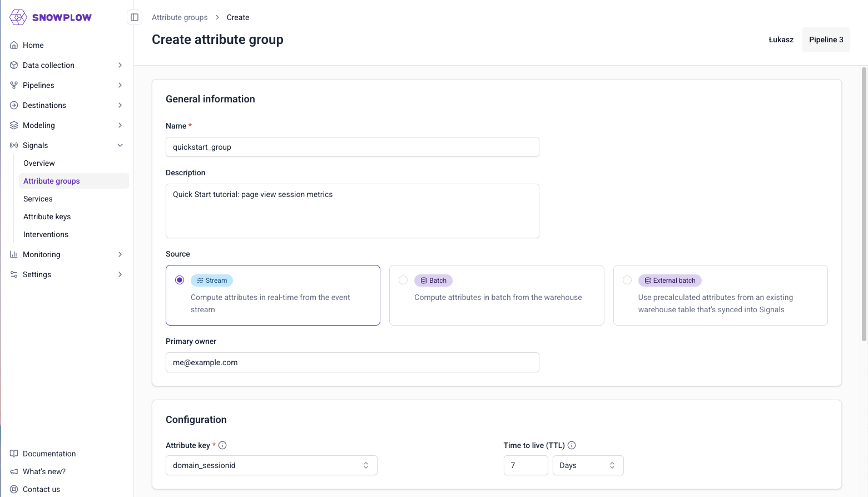Open Services under the Signals menu
Screen dimensions: 868x497
click(x=37, y=199)
